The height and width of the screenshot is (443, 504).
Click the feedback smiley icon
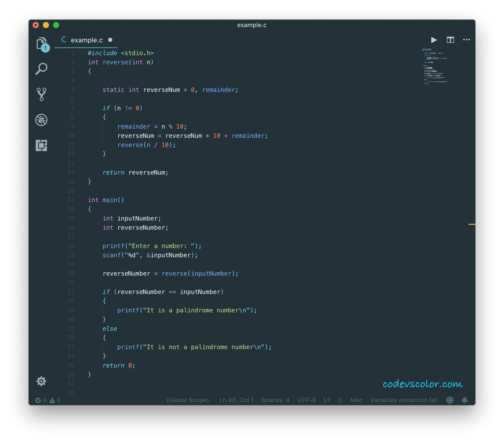click(450, 400)
